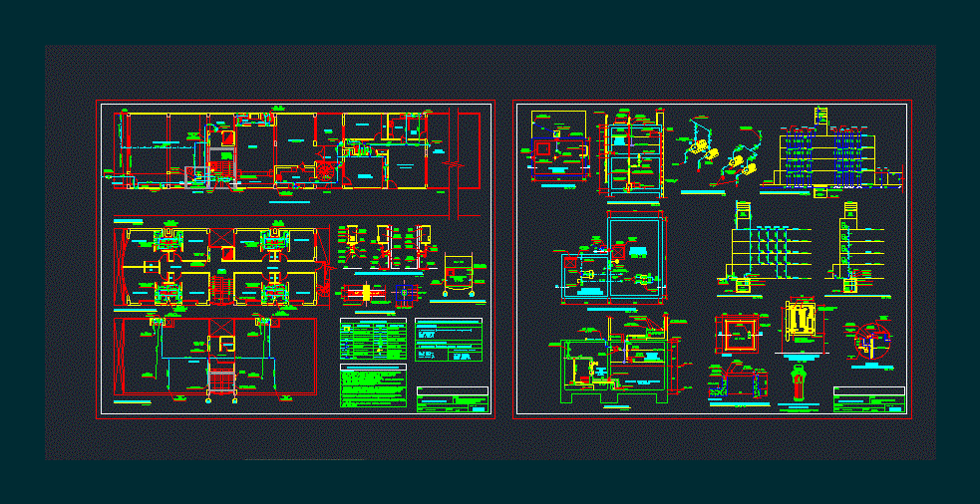This screenshot has width=980, height=504.
Task: Click the green notes text block on left sheet
Action: click(373, 385)
